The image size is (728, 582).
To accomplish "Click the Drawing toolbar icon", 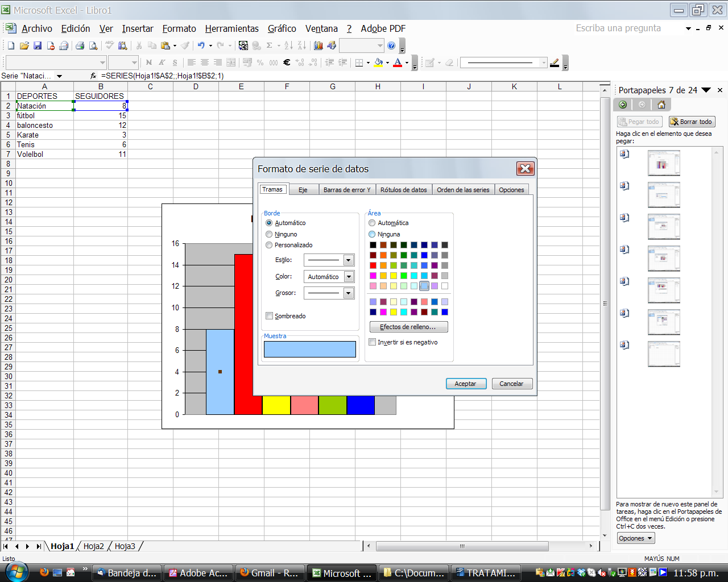I will (332, 45).
